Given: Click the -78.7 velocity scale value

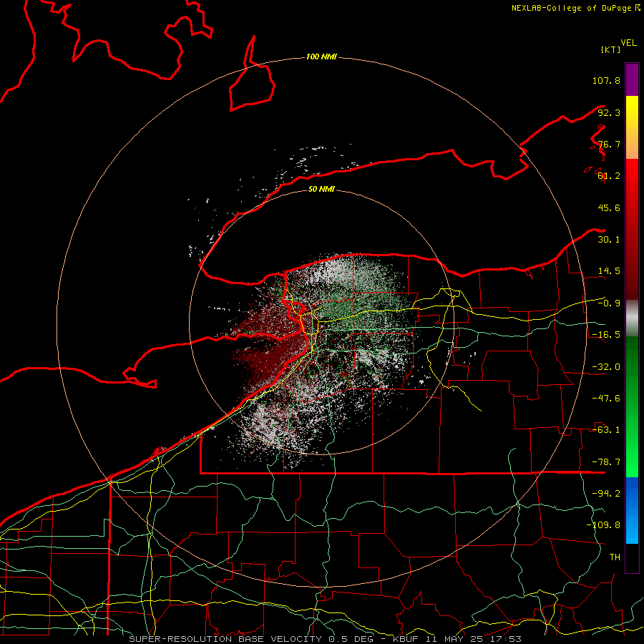Looking at the screenshot, I should coord(606,462).
